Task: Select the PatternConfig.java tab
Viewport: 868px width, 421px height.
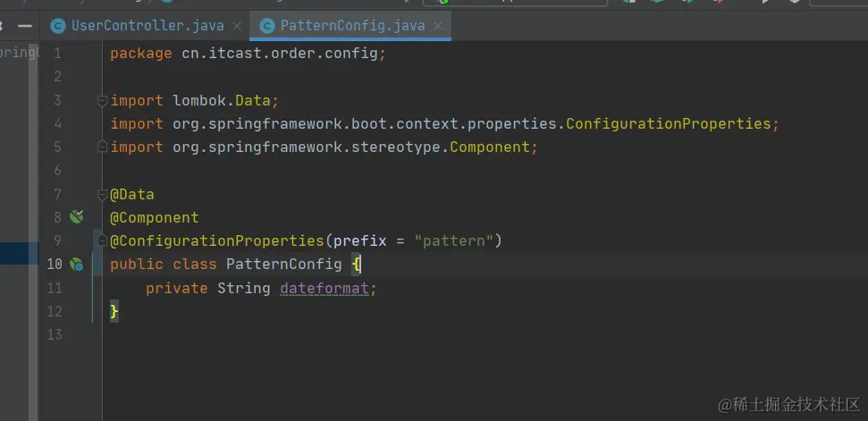Action: 350,25
